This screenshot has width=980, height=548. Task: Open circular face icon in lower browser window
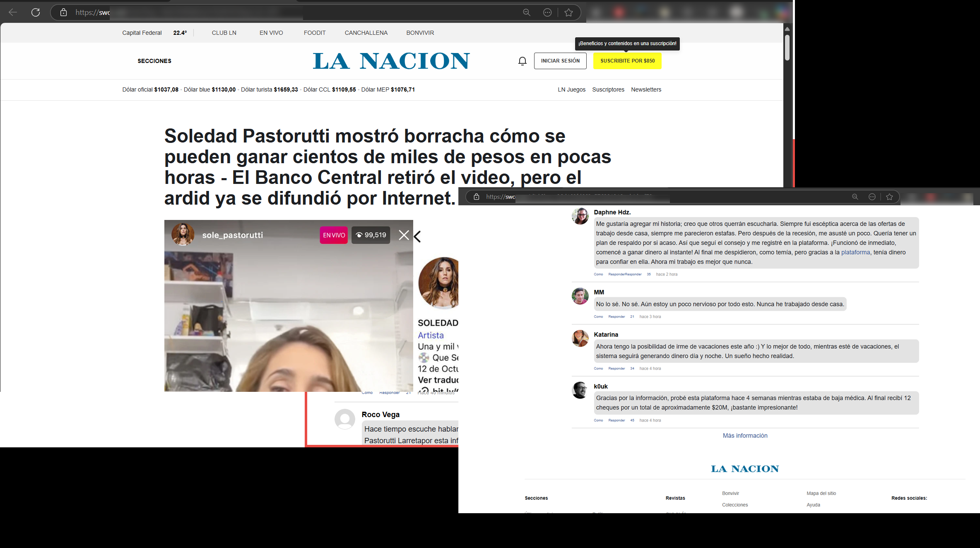coord(872,197)
